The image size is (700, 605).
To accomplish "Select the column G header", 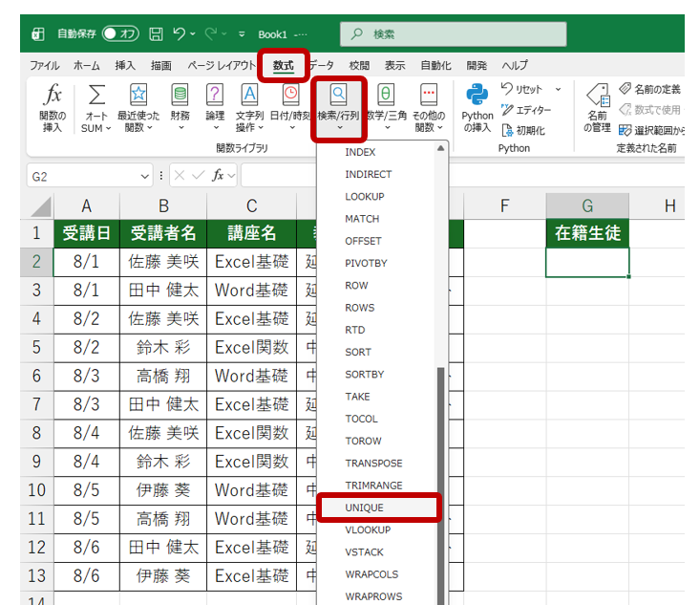I will (x=587, y=206).
